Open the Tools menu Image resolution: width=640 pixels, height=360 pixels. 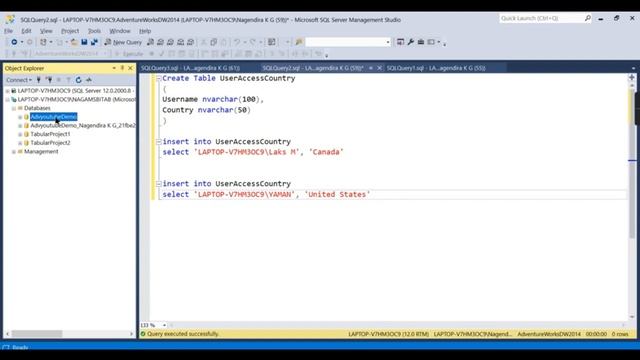tap(94, 31)
